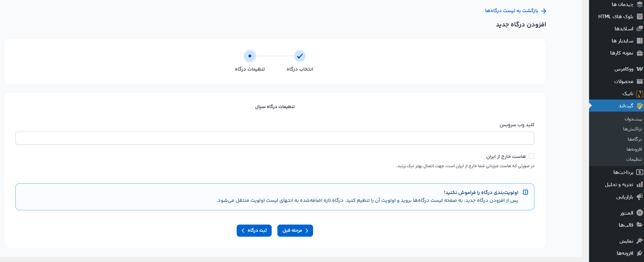Click the info icon in priority notice
Image resolution: width=644 pixels, height=262 pixels.
click(525, 192)
